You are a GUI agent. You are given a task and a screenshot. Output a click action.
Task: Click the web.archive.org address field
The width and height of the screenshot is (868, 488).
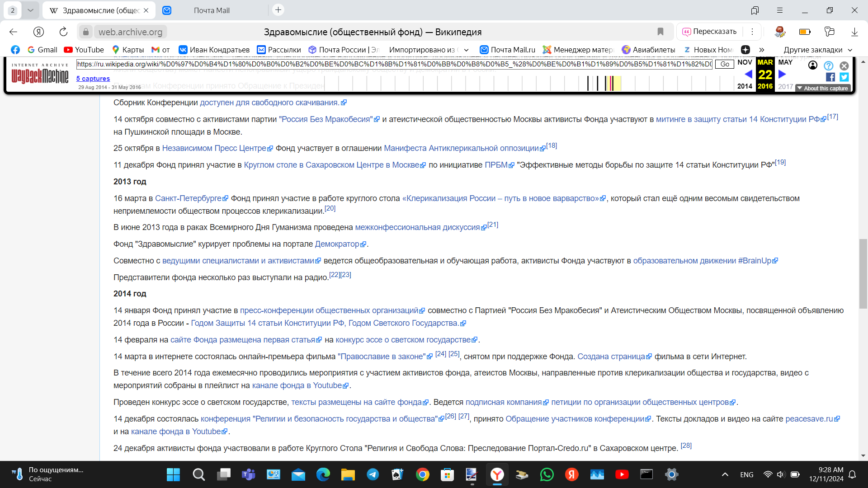130,32
